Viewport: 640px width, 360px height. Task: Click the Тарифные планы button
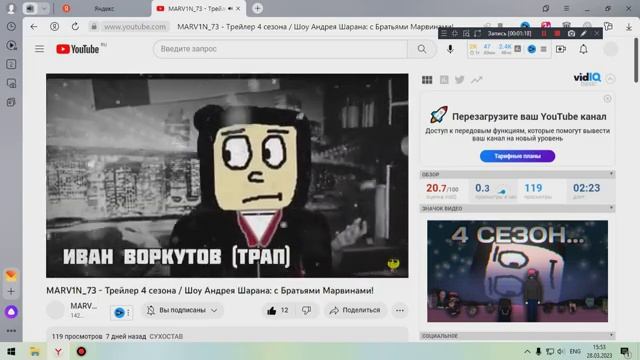[517, 156]
